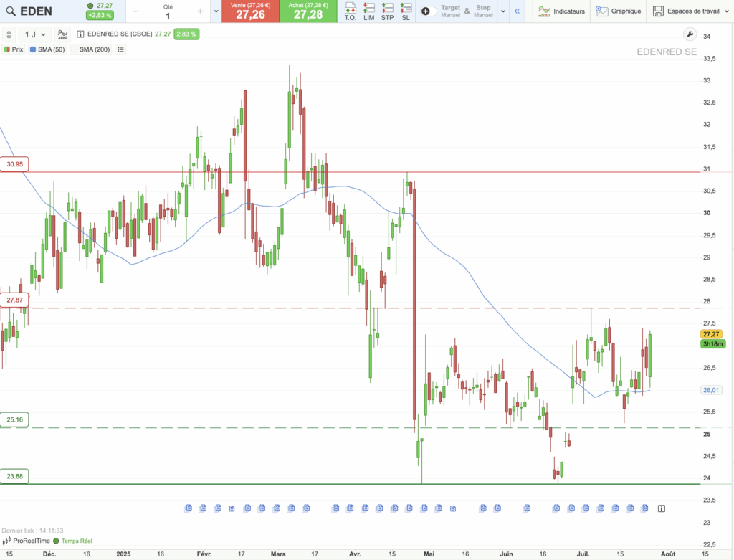This screenshot has width=734, height=560.
Task: Enable the SMA (200) checkbox
Action: pyautogui.click(x=75, y=49)
